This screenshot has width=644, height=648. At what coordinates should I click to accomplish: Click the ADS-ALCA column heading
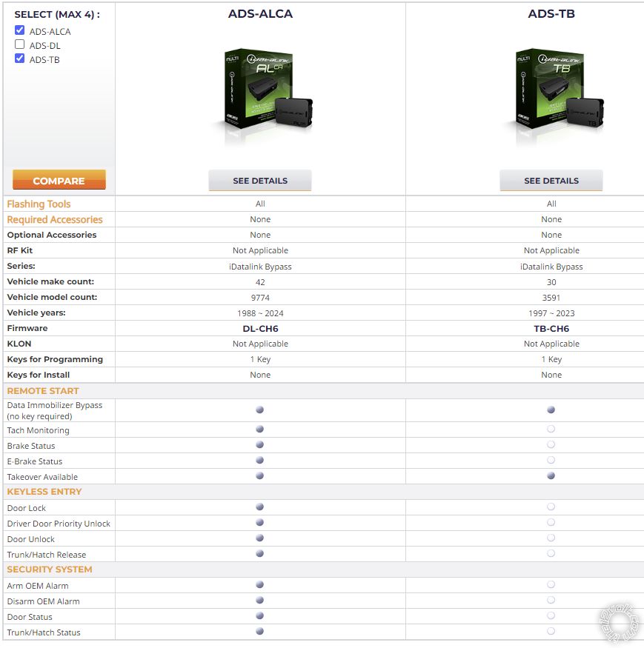pyautogui.click(x=261, y=13)
